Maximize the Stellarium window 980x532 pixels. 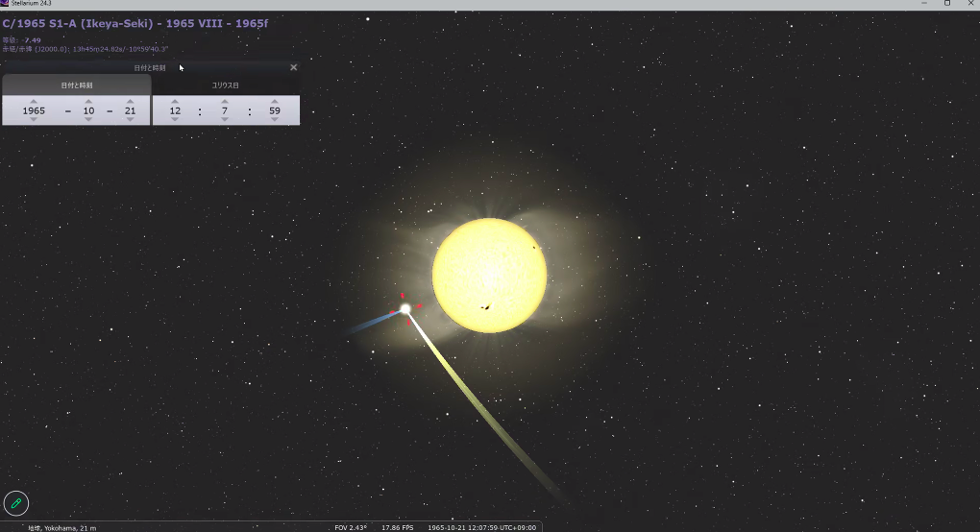tap(946, 4)
